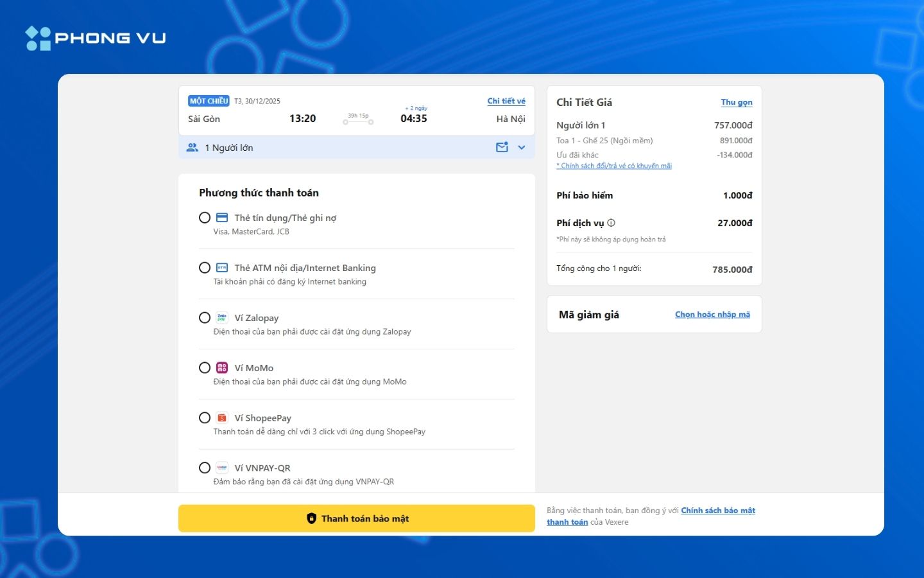Click the Mã giảm giá heading
This screenshot has width=924, height=578.
[x=589, y=315]
